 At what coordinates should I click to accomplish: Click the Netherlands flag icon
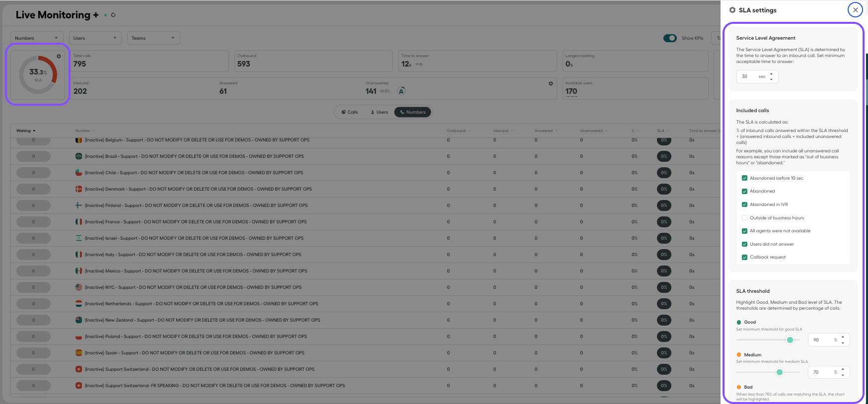pyautogui.click(x=78, y=304)
